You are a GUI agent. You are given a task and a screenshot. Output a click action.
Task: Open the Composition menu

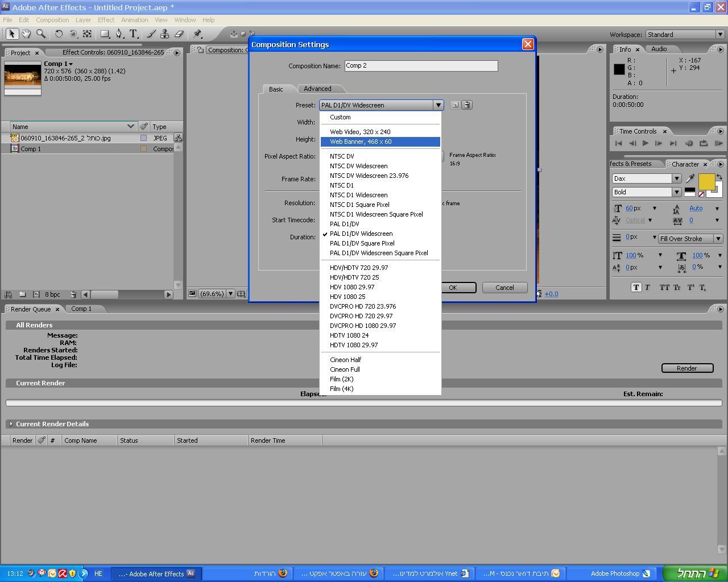click(x=52, y=20)
